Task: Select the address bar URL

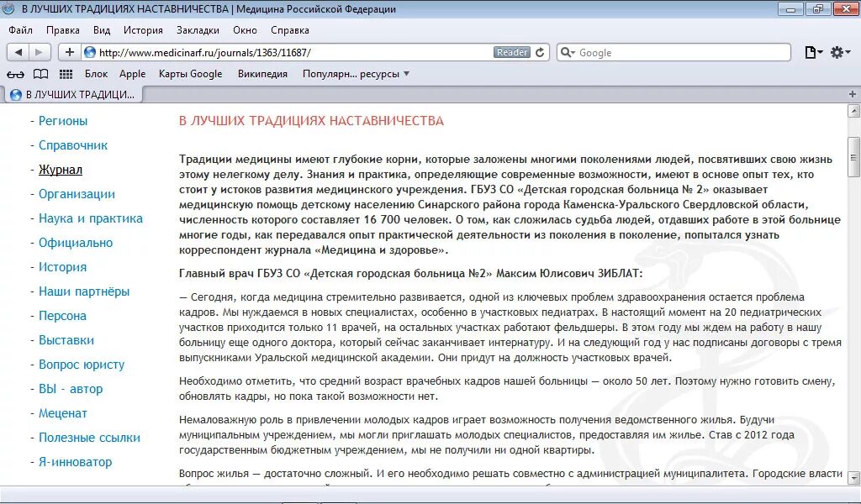Action: click(205, 53)
